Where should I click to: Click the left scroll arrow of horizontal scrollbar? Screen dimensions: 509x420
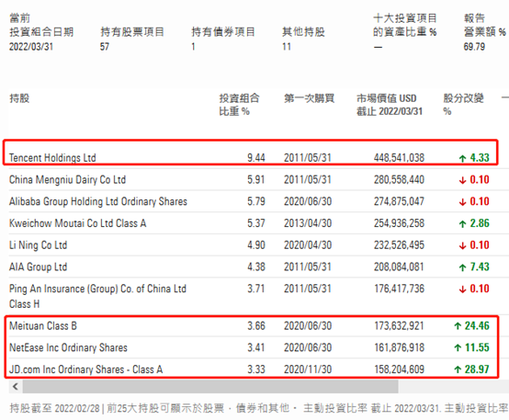[16, 387]
